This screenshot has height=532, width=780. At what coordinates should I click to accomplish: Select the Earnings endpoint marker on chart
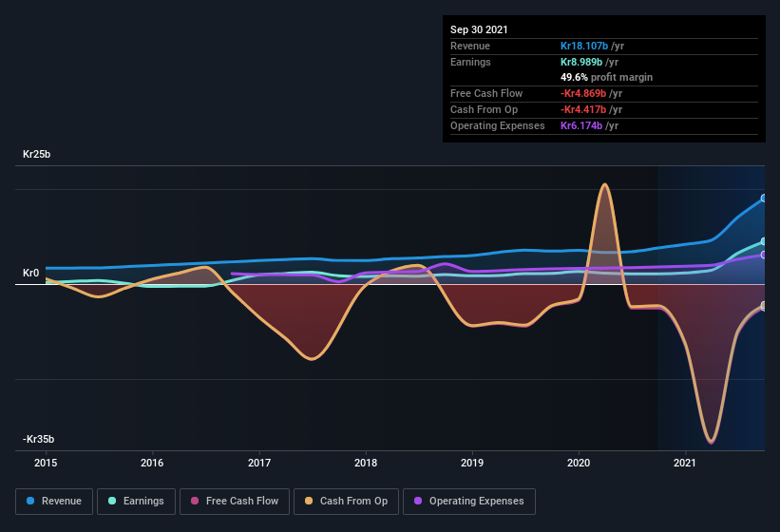coord(763,241)
